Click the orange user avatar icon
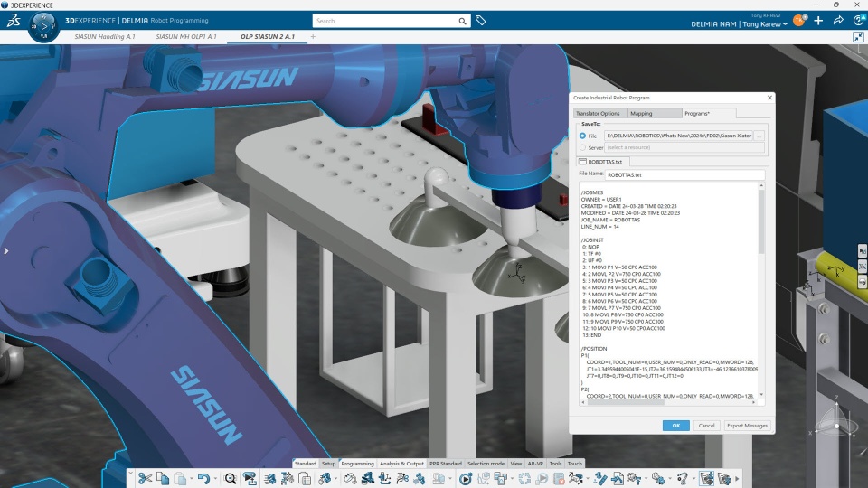Image resolution: width=868 pixels, height=488 pixels. pos(798,21)
